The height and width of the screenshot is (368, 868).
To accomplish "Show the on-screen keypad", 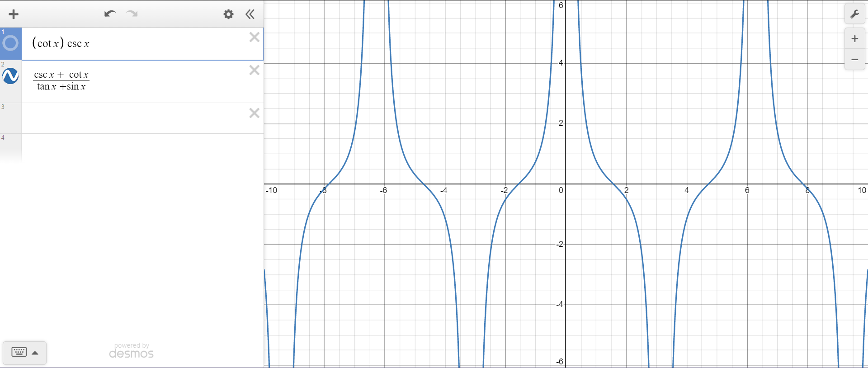I will click(25, 353).
